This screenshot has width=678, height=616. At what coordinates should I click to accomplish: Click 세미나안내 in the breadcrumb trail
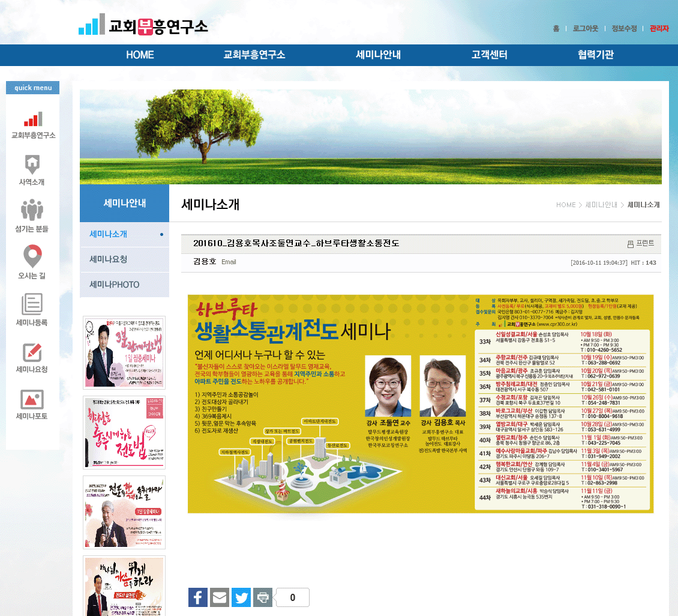coord(601,205)
